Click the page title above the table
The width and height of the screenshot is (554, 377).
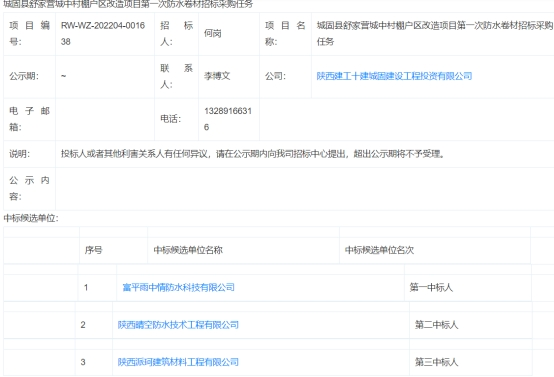pyautogui.click(x=128, y=4)
